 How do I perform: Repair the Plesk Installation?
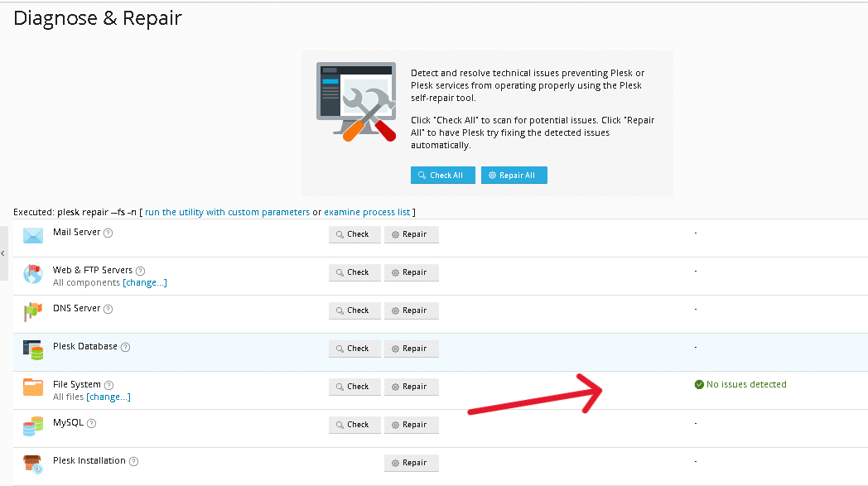(x=411, y=463)
